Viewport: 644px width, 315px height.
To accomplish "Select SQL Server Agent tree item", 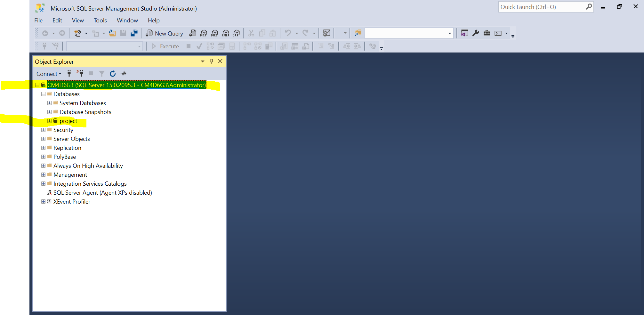I will point(102,193).
